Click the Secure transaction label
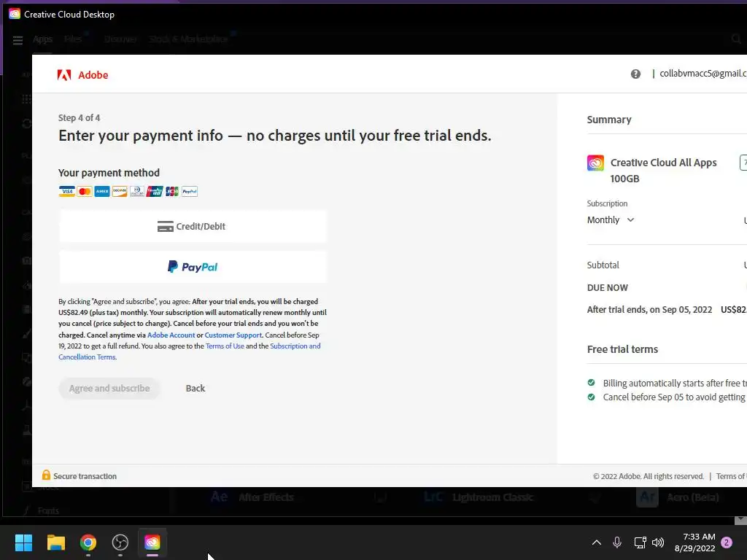747x560 pixels. (x=85, y=476)
